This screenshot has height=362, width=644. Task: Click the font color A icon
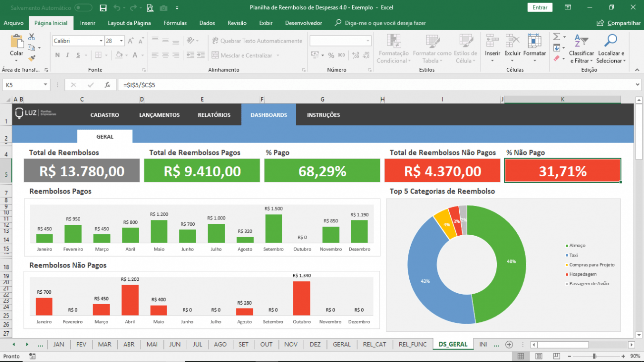coord(135,55)
